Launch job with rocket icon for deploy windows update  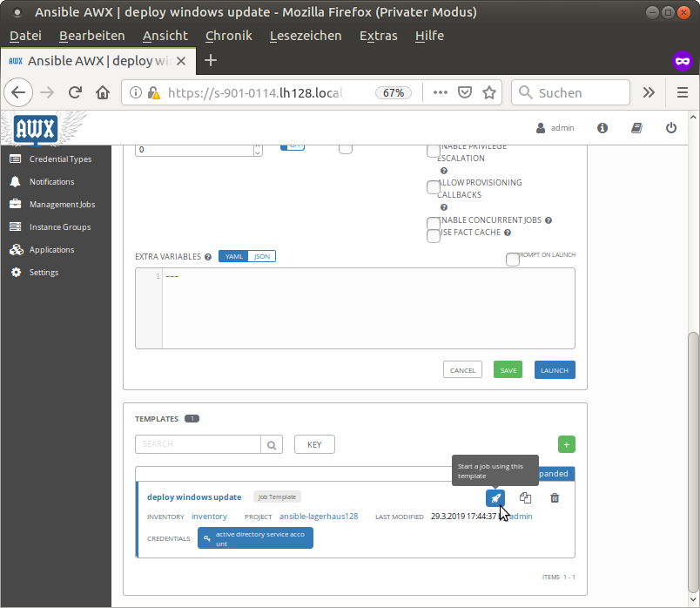[x=495, y=497]
